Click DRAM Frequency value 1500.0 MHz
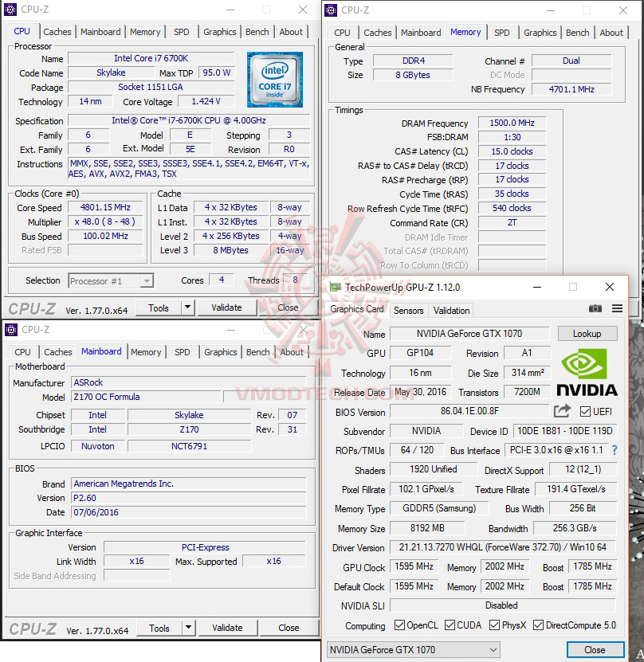644x662 pixels. click(512, 123)
